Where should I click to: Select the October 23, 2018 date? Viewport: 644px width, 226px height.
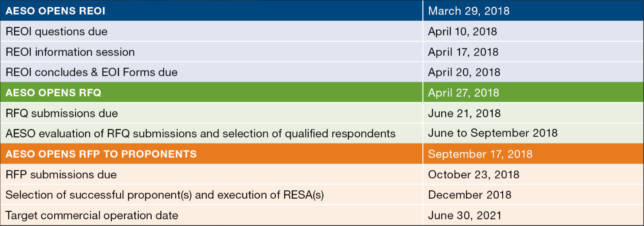[x=473, y=175]
